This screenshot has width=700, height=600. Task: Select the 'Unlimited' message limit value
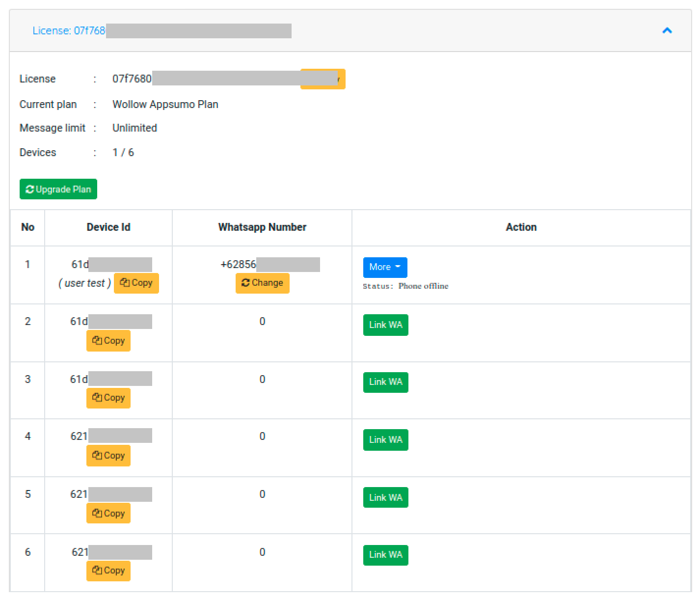[135, 128]
